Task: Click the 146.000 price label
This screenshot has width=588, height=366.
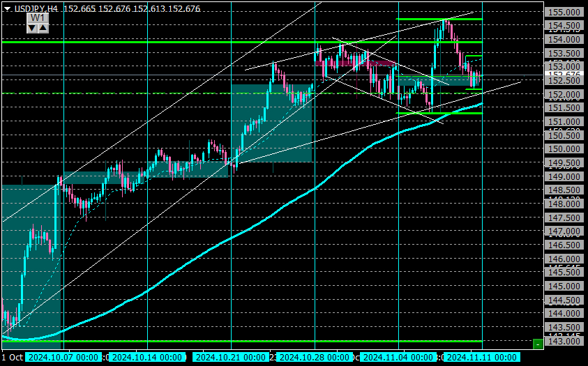Action: tap(564, 259)
